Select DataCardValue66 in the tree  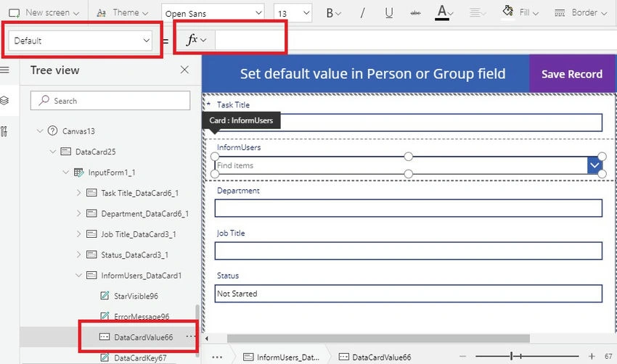tap(143, 337)
